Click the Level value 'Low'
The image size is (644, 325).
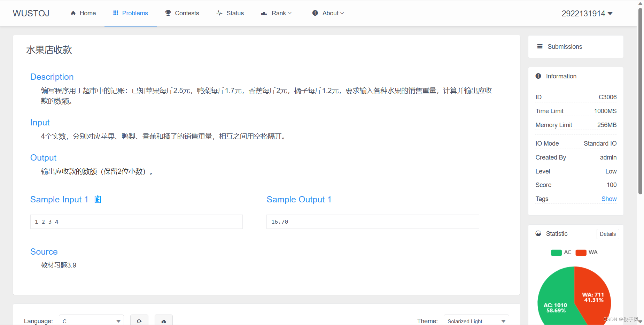pyautogui.click(x=611, y=171)
